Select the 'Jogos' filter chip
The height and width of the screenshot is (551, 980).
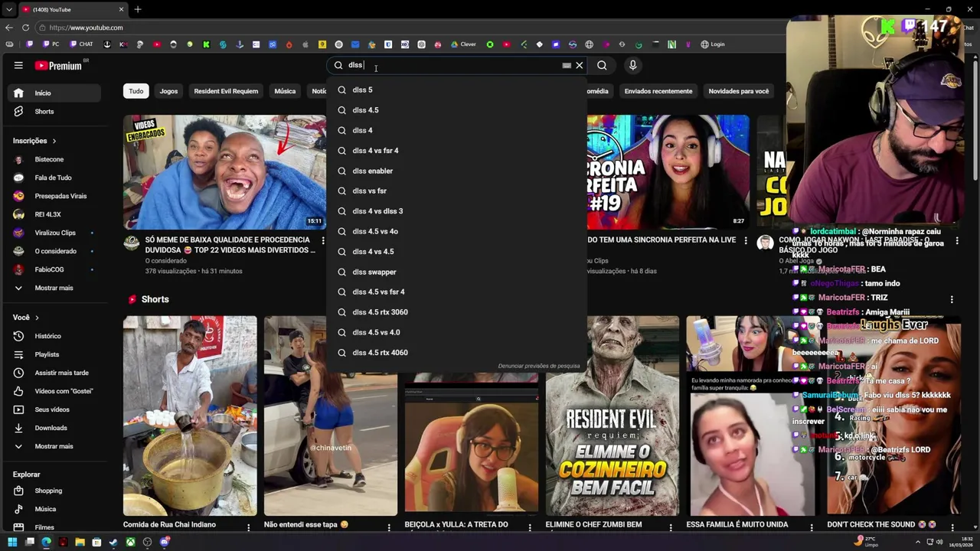tap(168, 91)
